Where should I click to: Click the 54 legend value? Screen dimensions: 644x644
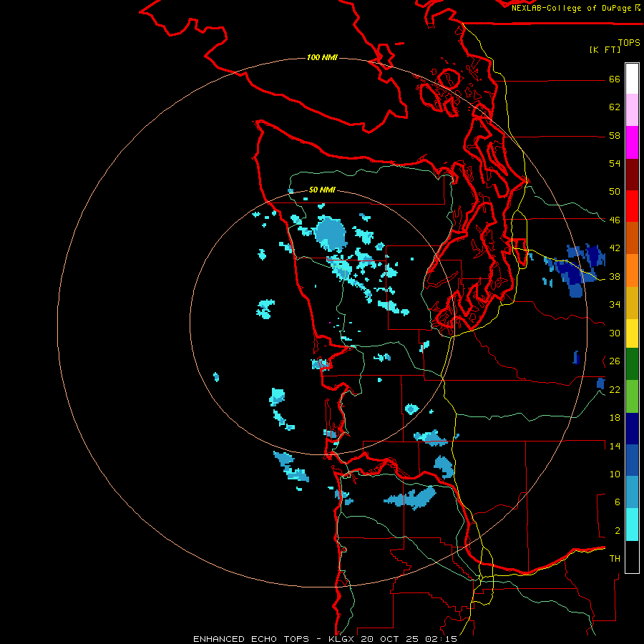coord(615,163)
